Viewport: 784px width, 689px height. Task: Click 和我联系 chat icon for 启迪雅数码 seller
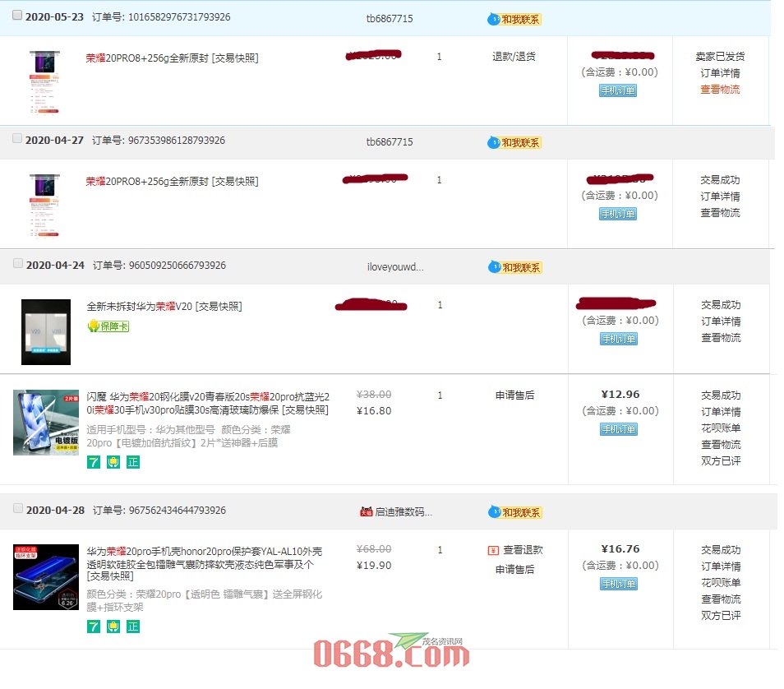coord(515,512)
